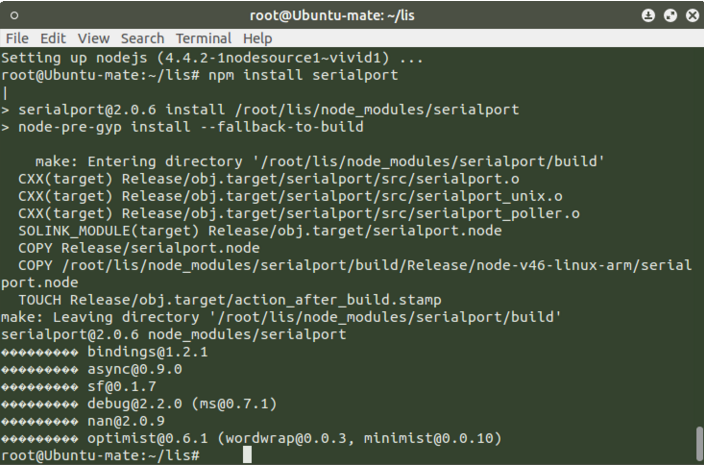Viewport: 704px width, 466px height.
Task: Click the 'COPY Release/serialport.node' output line
Action: tap(139, 248)
